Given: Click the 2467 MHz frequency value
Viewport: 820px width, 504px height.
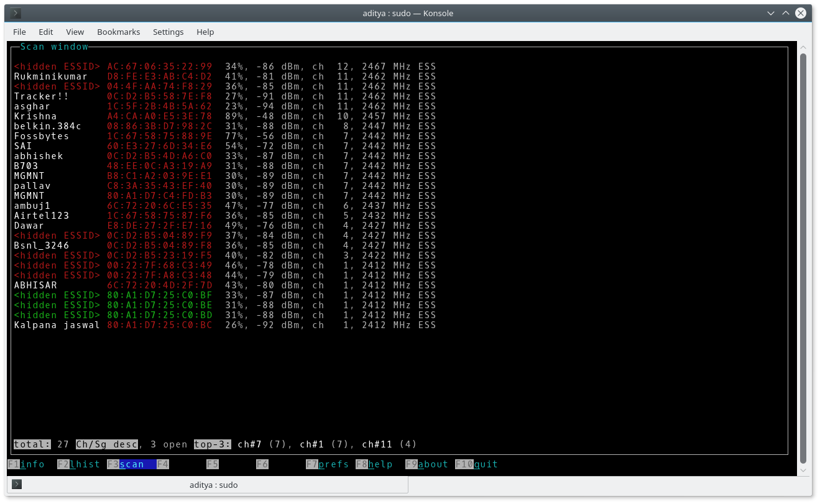Looking at the screenshot, I should 387,66.
